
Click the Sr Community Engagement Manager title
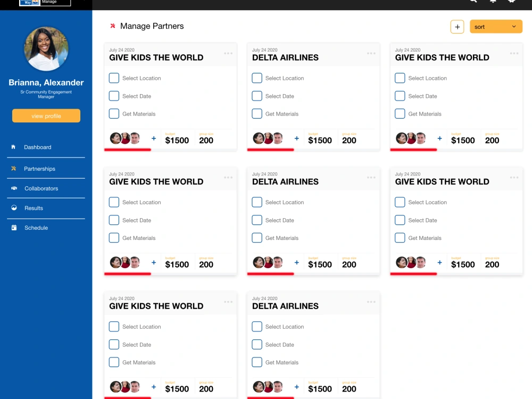point(46,94)
